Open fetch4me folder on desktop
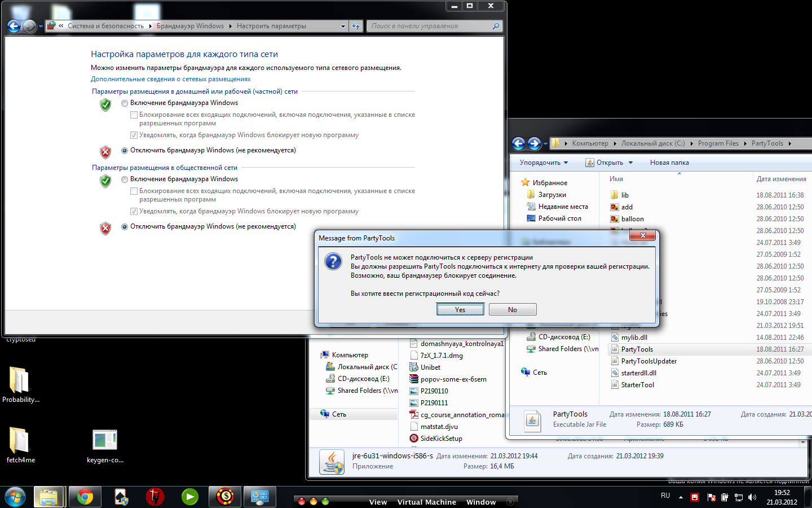The width and height of the screenshot is (812, 508). coord(20,445)
